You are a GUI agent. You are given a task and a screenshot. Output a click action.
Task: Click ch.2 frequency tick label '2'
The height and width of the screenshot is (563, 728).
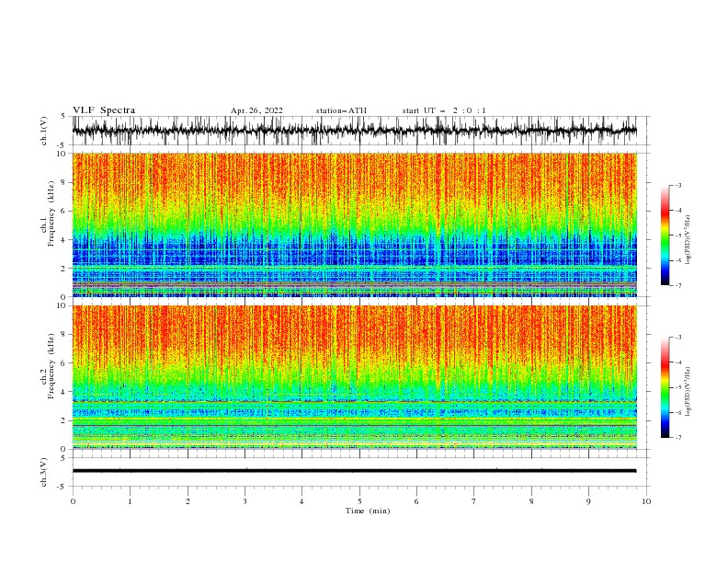(x=63, y=420)
